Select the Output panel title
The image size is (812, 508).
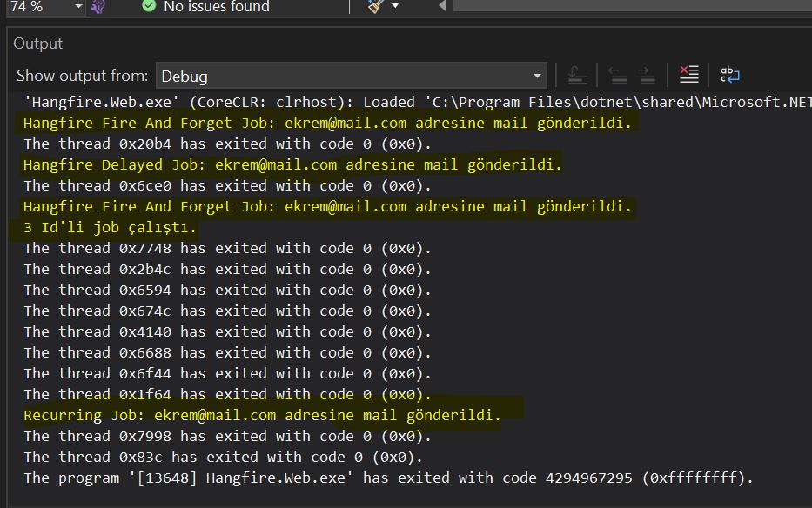tap(37, 43)
